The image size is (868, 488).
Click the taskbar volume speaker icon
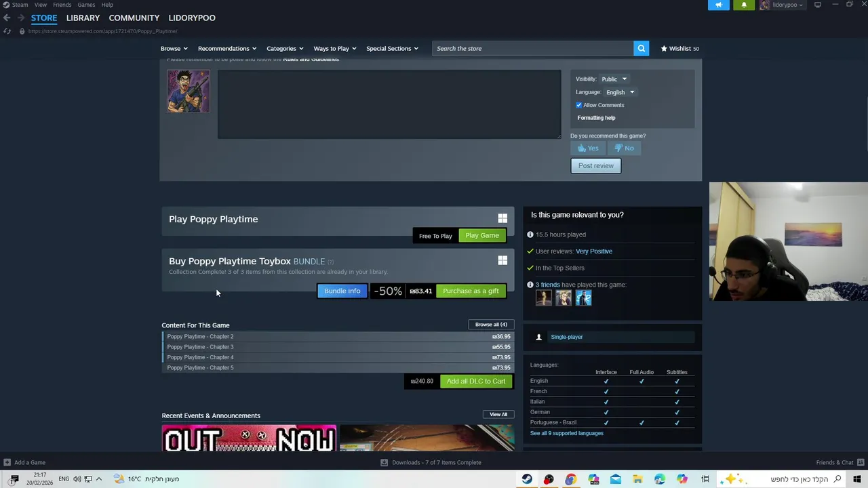(x=77, y=479)
